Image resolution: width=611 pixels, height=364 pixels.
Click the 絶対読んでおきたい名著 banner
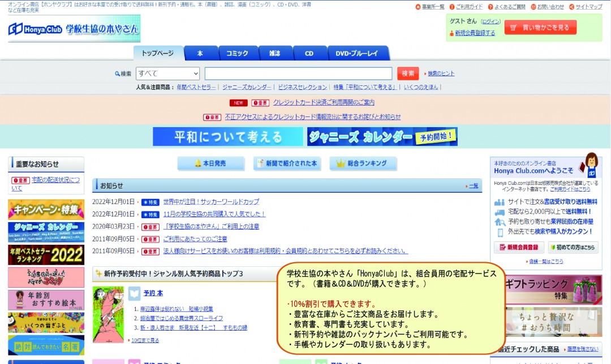click(46, 345)
